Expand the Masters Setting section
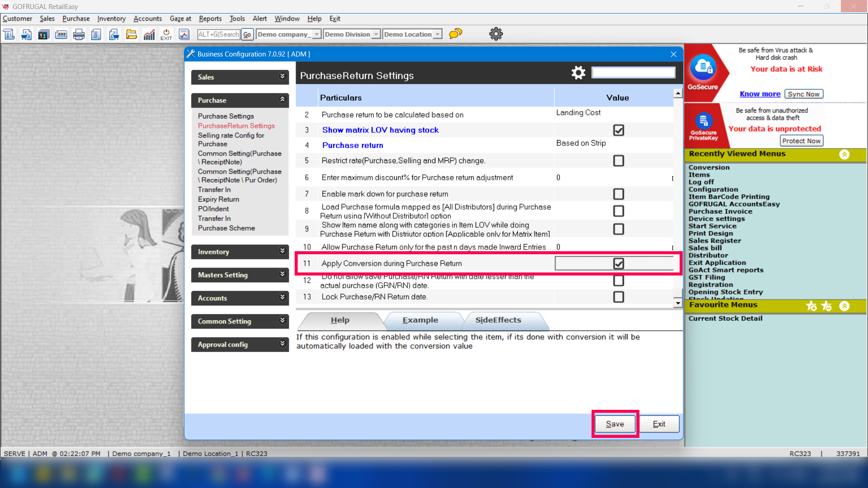Screen dimensions: 868x488 [x=240, y=275]
